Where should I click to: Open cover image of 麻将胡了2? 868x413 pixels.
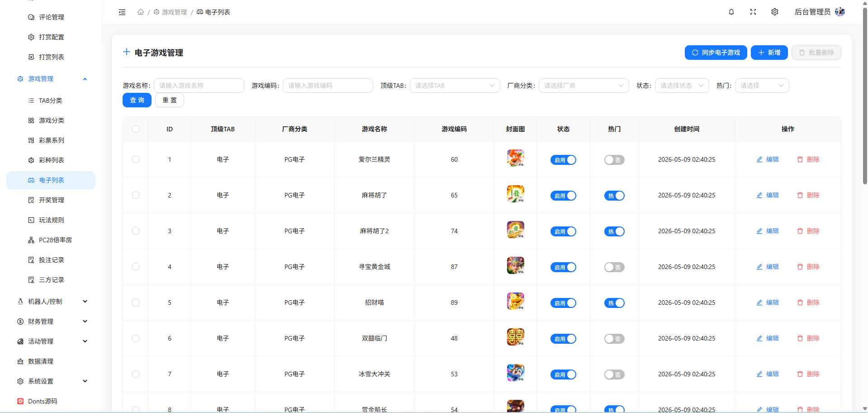[516, 230]
